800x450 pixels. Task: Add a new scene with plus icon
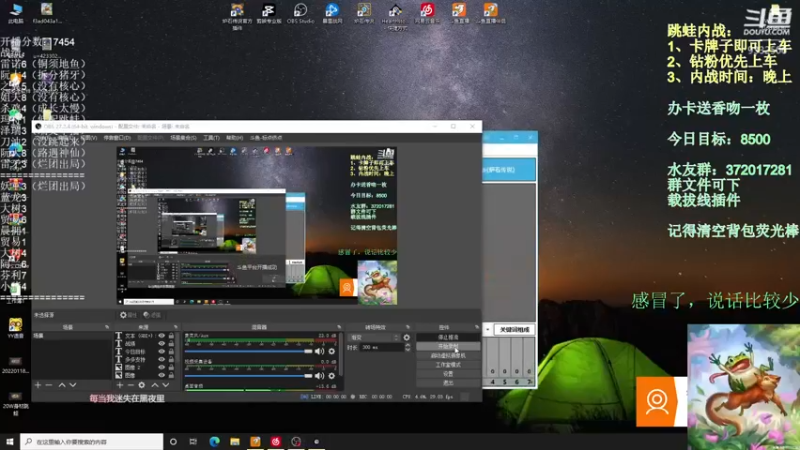[x=38, y=385]
